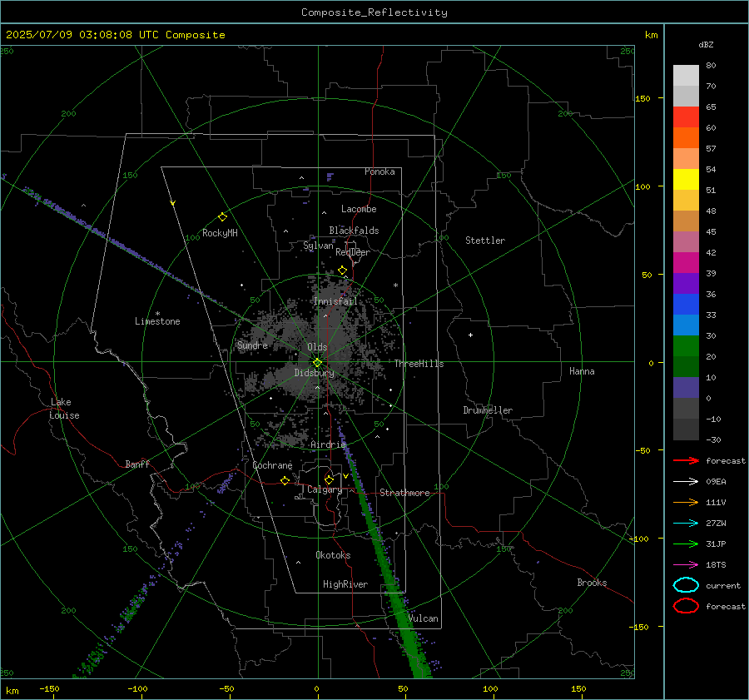The height and width of the screenshot is (700, 749).
Task: Click the orange 60-57 dBZ color swatch
Action: (x=686, y=138)
